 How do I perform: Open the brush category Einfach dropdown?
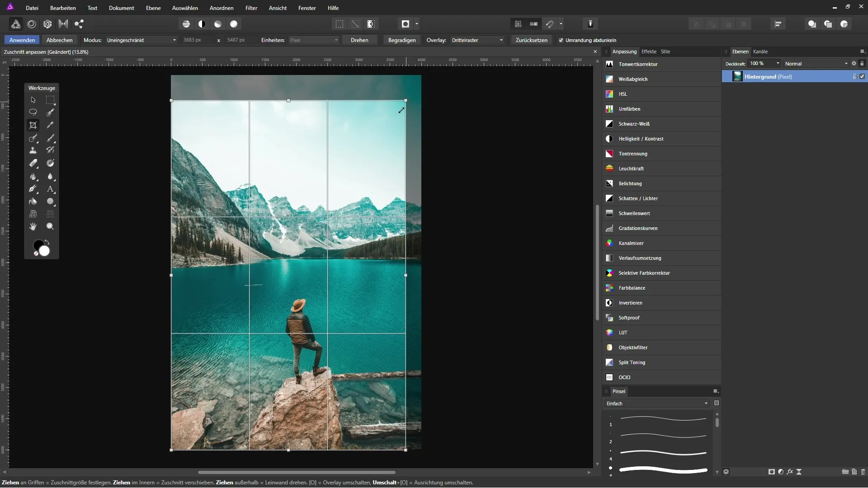click(657, 404)
